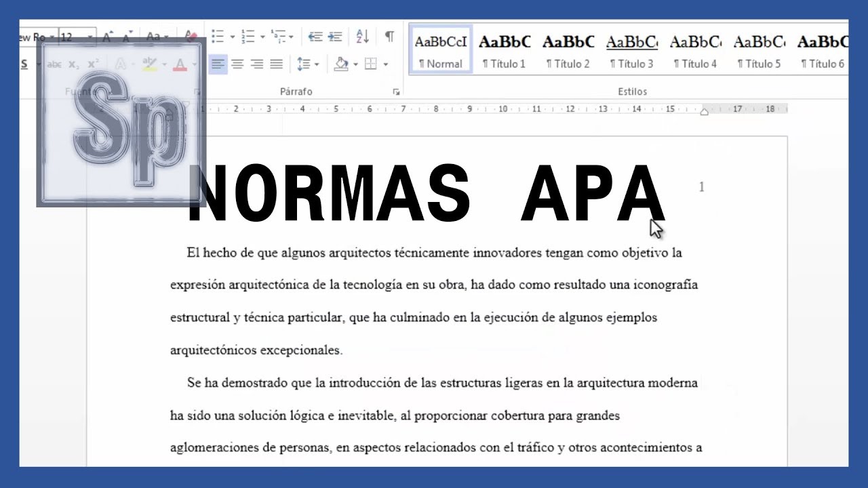Click the shrink font icon

[129, 37]
